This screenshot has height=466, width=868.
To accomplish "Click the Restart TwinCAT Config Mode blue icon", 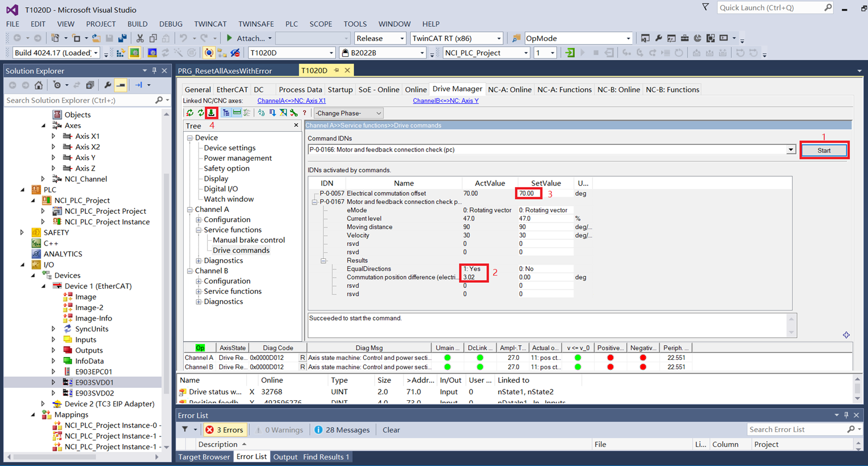I will (x=153, y=53).
